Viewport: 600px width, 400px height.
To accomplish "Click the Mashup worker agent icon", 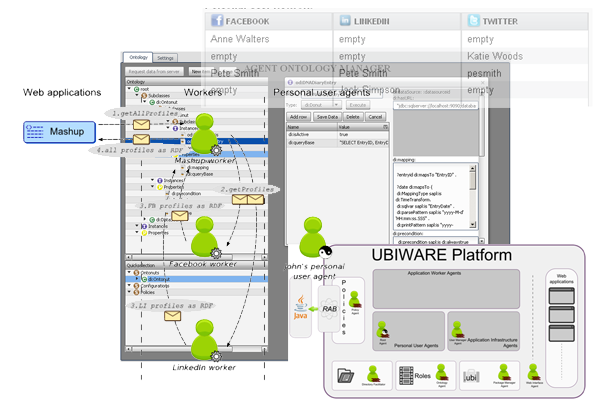I will [x=205, y=133].
